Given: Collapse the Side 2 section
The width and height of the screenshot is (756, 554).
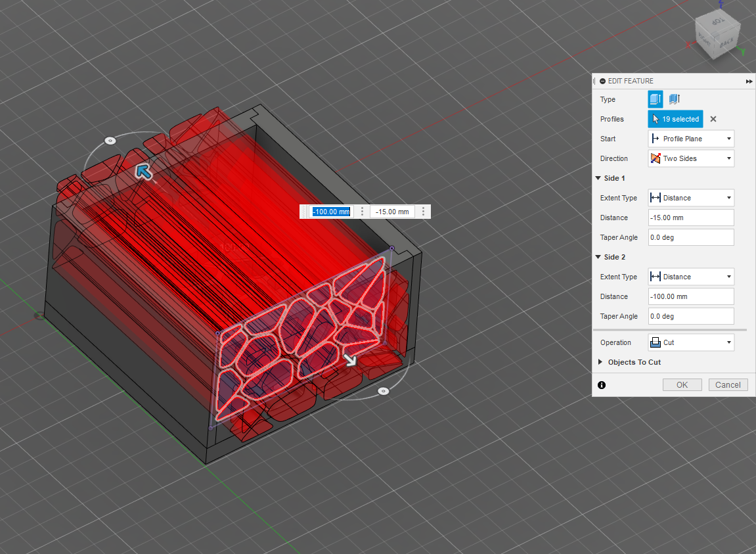Looking at the screenshot, I should (x=599, y=257).
